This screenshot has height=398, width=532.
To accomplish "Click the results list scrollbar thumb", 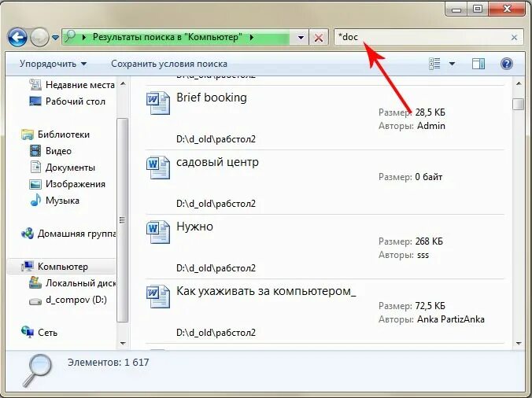I will point(519,104).
